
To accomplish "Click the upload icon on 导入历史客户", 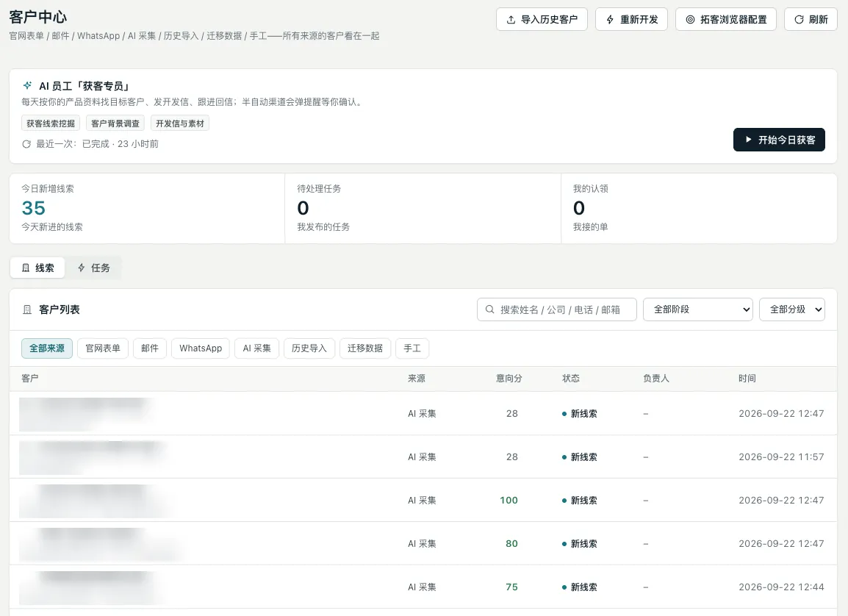I will coord(511,19).
